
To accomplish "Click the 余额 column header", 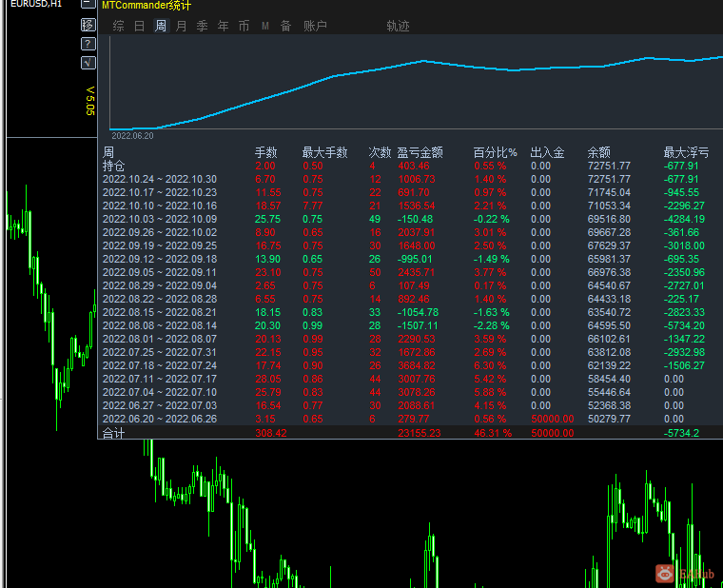I will click(x=599, y=152).
